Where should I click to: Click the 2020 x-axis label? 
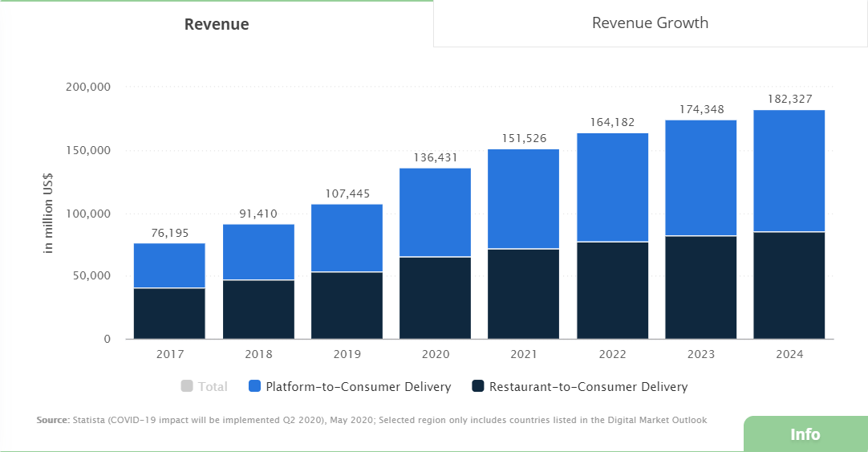[436, 354]
